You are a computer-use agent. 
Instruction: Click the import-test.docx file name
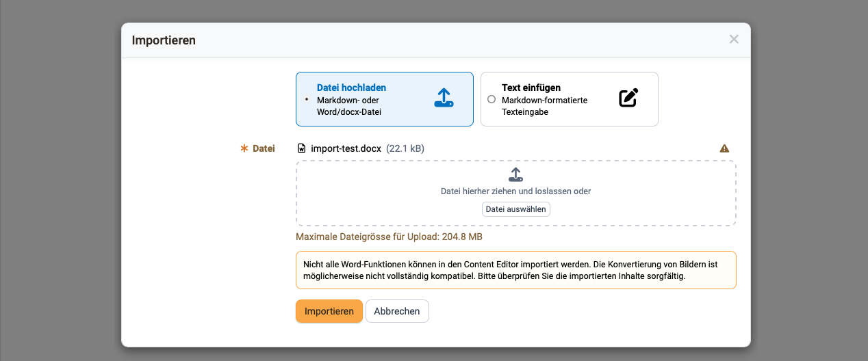tap(346, 148)
